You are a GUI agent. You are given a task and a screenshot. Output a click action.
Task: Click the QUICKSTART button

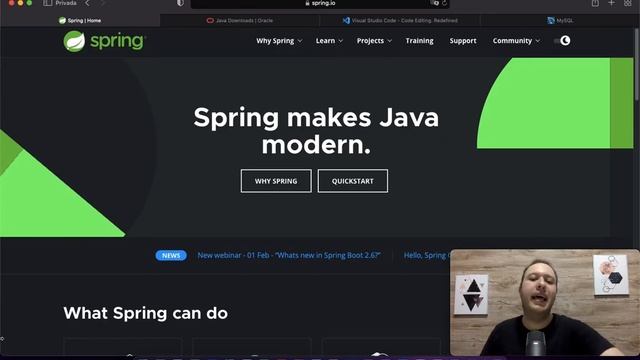tap(353, 181)
